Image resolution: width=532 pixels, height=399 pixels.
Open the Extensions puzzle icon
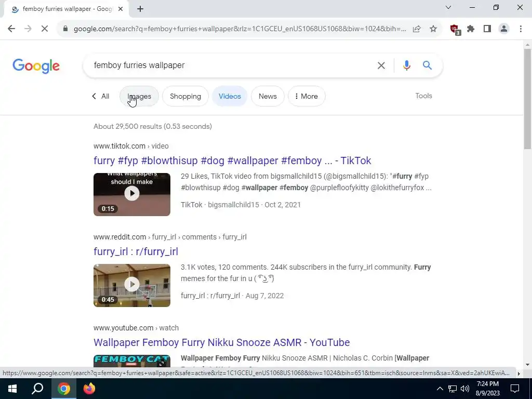coord(471,29)
